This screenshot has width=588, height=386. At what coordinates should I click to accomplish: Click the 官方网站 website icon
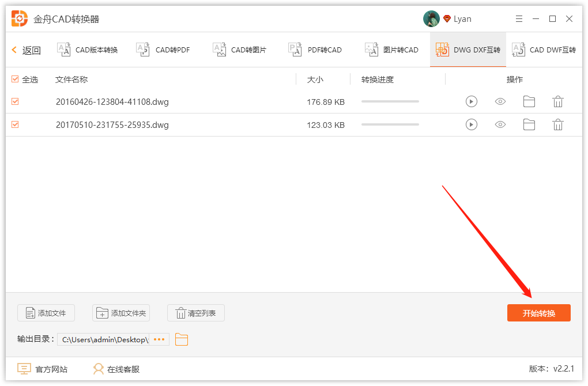(24, 369)
